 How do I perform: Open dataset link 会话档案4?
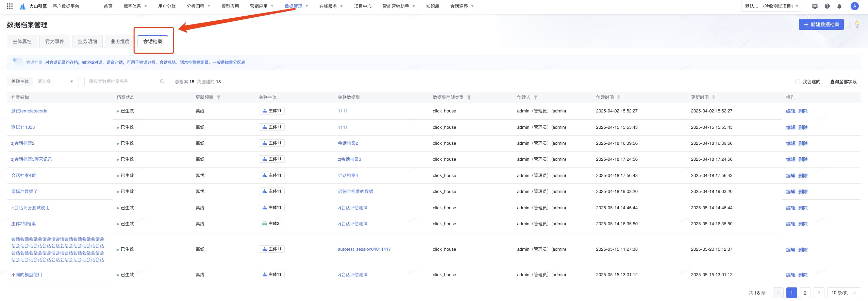(x=348, y=176)
